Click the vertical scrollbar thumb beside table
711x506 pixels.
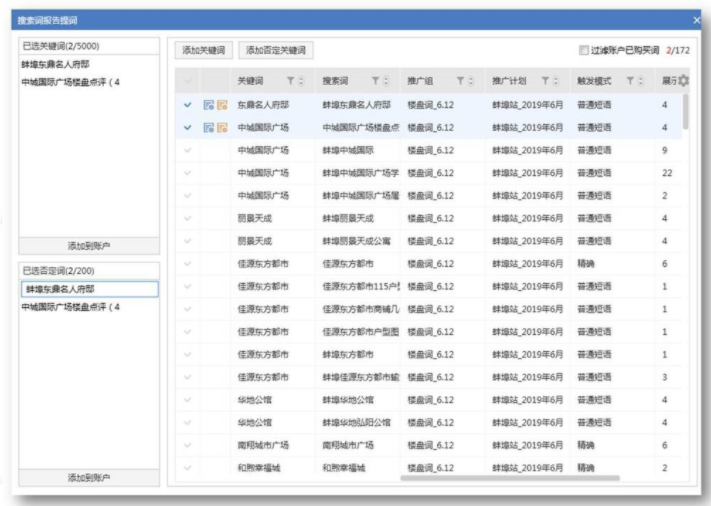pos(686,111)
